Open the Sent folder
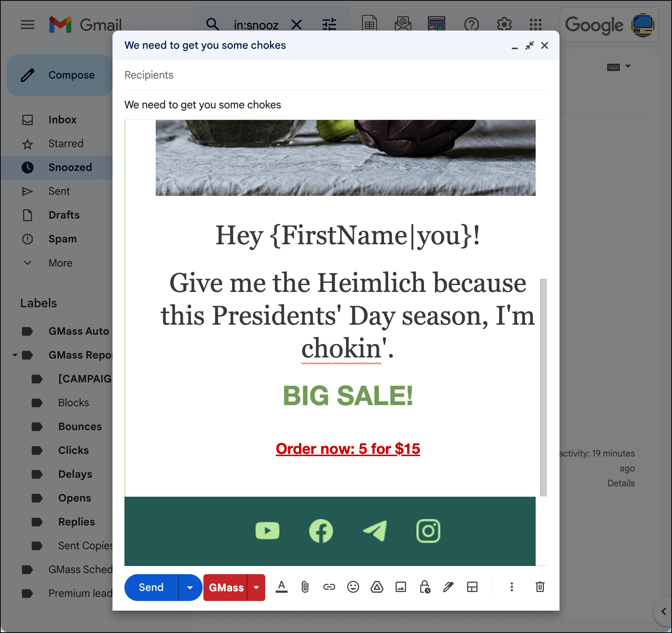 point(59,191)
